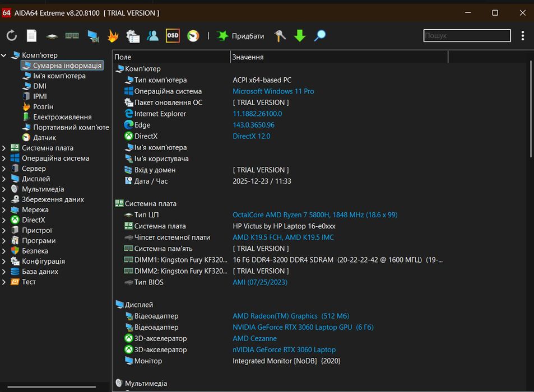Click the monitor diagnostics toolbar icon
Viewport: 534px width, 392px height.
pos(93,36)
